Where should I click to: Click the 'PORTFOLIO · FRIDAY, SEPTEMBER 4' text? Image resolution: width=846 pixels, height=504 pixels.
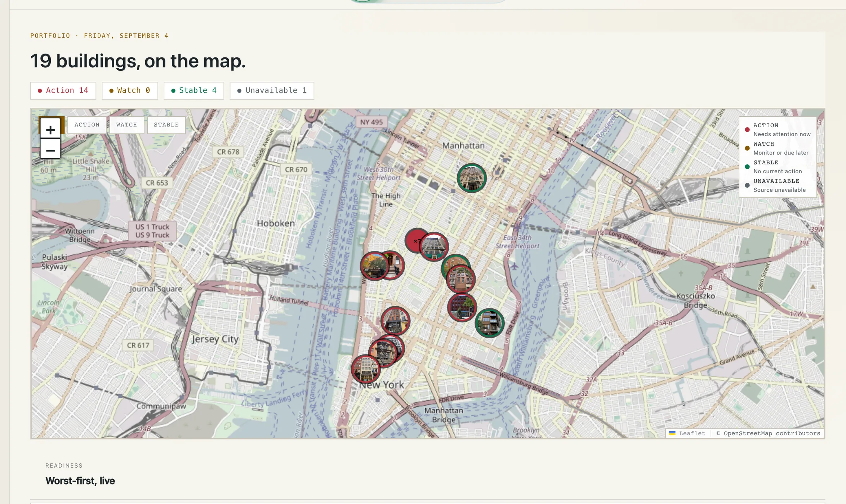[99, 36]
